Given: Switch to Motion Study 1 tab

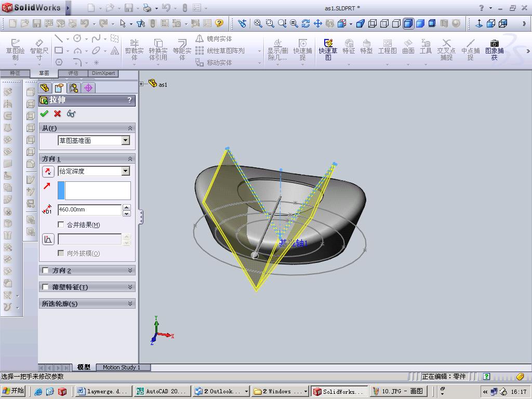Looking at the screenshot, I should [123, 367].
